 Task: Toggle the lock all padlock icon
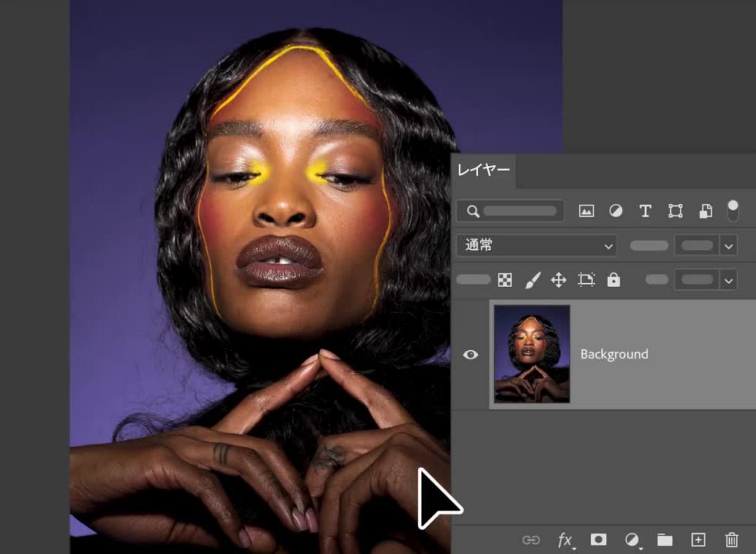click(x=613, y=280)
